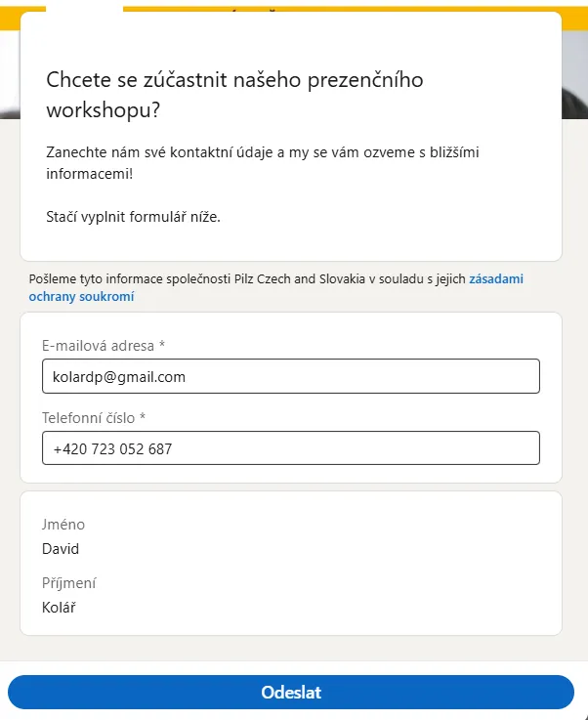Click the Příjmení field label
This screenshot has height=720, width=588.
68,583
